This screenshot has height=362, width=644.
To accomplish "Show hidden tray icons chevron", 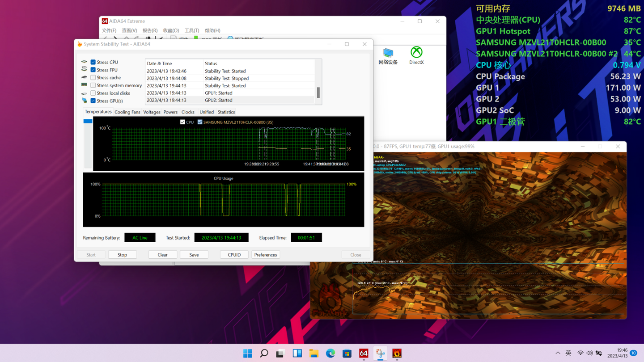I will pyautogui.click(x=558, y=353).
